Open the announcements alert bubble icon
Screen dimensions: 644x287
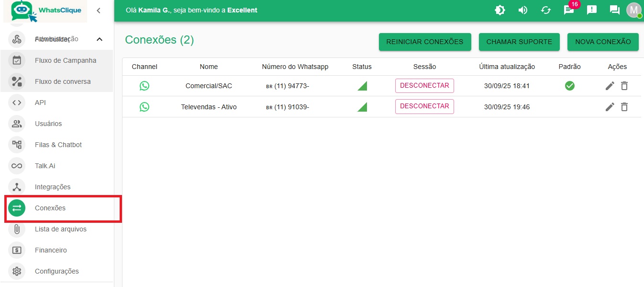(x=592, y=10)
